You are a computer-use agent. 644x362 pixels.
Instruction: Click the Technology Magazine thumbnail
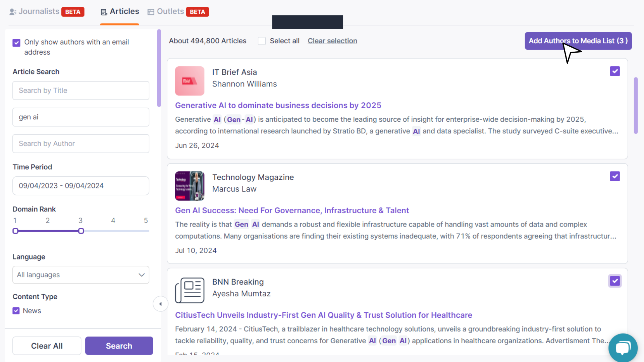[190, 186]
